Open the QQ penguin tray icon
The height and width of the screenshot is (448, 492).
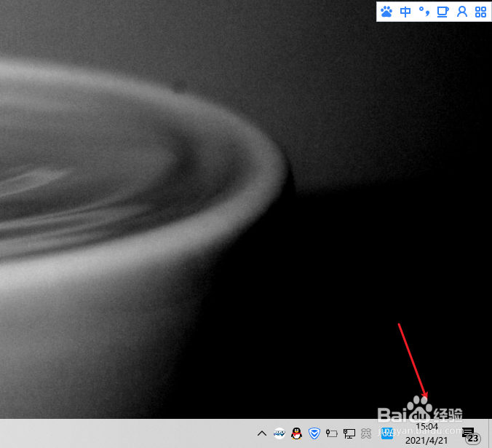pos(296,433)
